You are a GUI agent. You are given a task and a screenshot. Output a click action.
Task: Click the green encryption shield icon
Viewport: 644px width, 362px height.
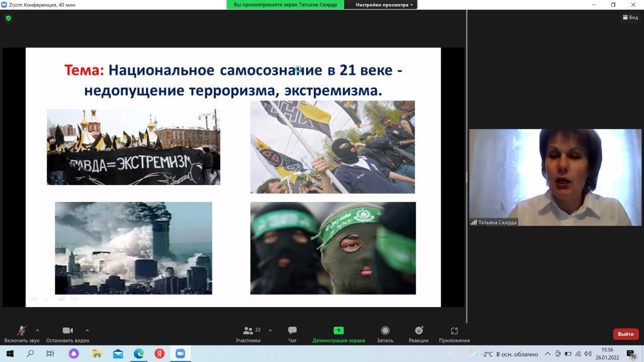[x=8, y=18]
